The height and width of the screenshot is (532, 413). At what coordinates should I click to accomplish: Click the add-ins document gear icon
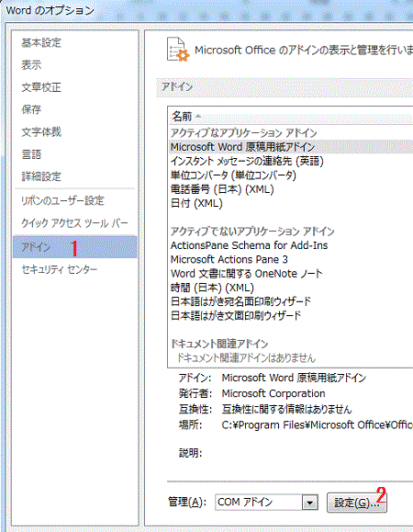178,50
